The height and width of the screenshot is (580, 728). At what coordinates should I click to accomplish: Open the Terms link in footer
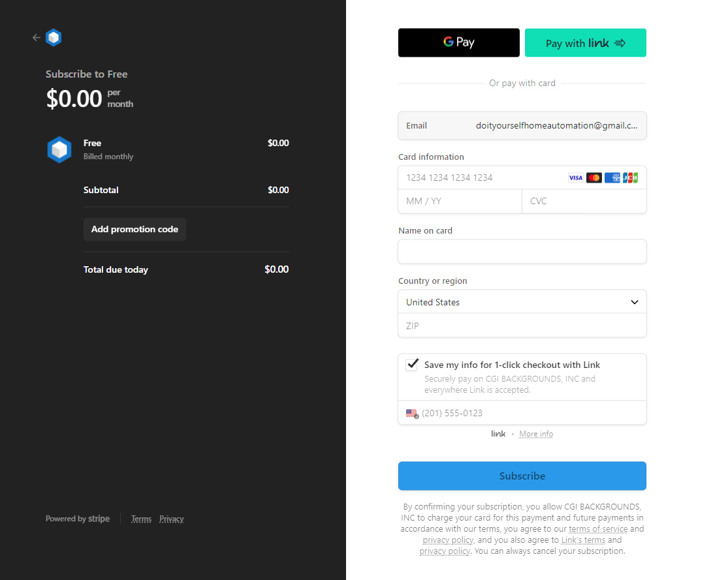click(141, 519)
